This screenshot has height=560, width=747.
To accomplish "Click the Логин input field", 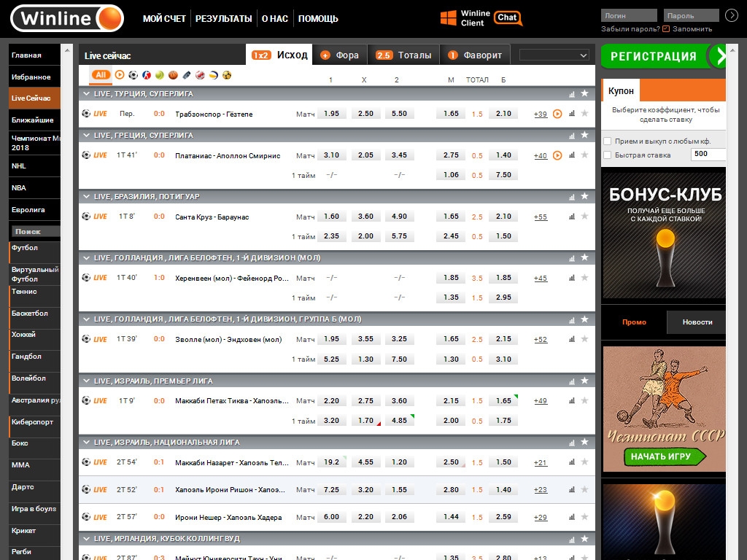I will (x=629, y=15).
